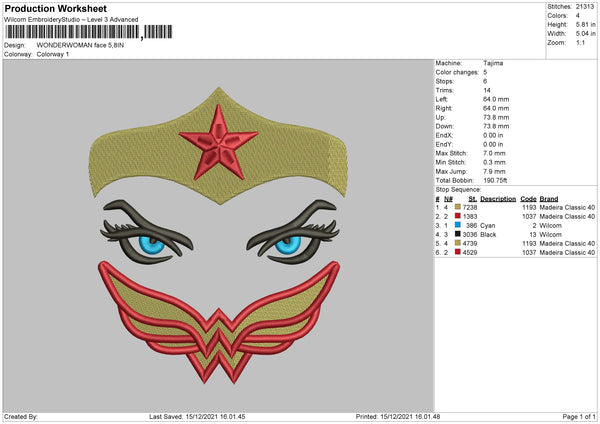Viewport: 600px width, 424px height.
Task: Click the 'Wilcom' brand in the Cyan row
Action: 550,225
